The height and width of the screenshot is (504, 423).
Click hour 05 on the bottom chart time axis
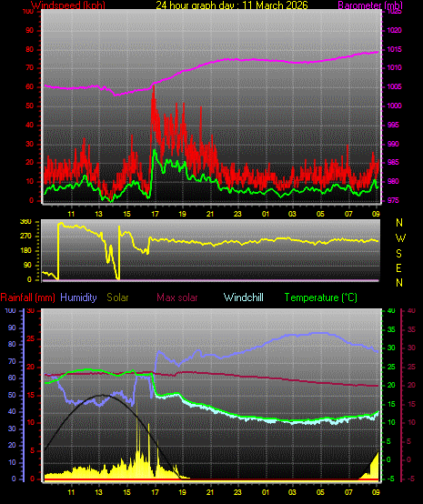(x=320, y=492)
